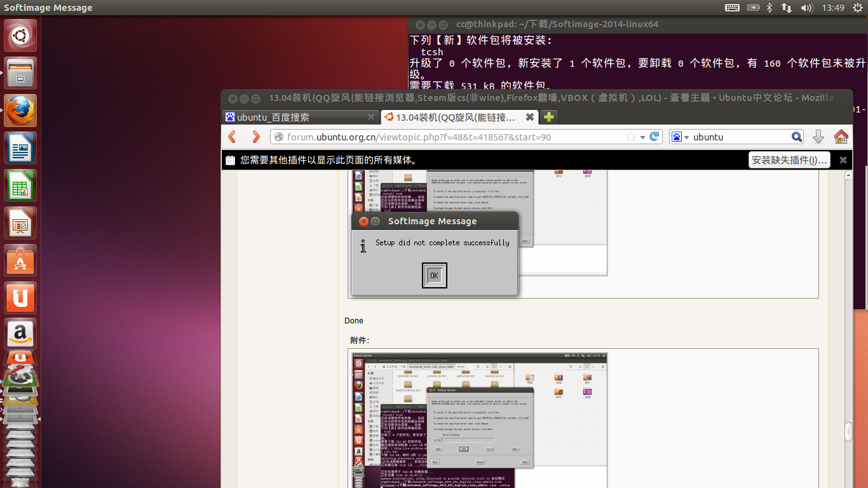The height and width of the screenshot is (488, 868).
Task: Switch to ubuntu_百度搜索 tab
Action: (x=301, y=117)
